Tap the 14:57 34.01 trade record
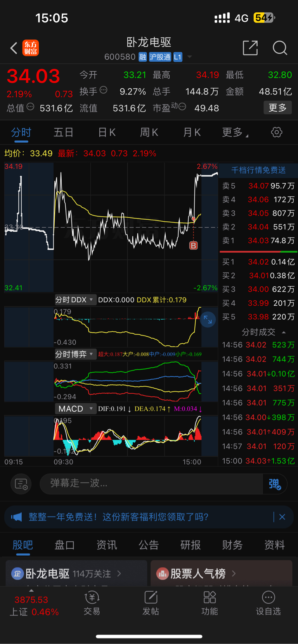This screenshot has height=644, width=298. click(x=258, y=446)
